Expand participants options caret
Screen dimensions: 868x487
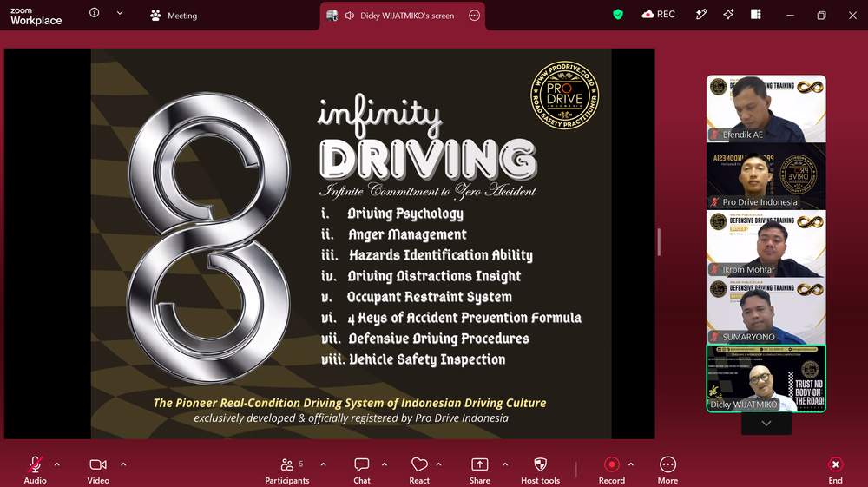pyautogui.click(x=323, y=464)
